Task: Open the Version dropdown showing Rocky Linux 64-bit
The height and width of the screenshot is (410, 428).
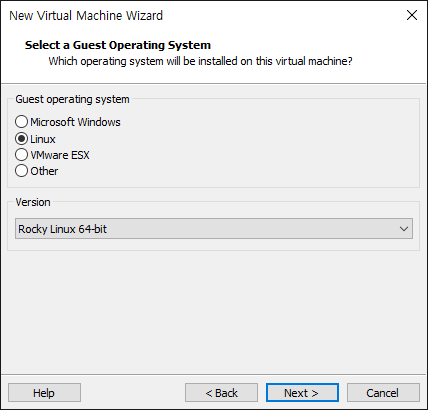Action: 214,229
